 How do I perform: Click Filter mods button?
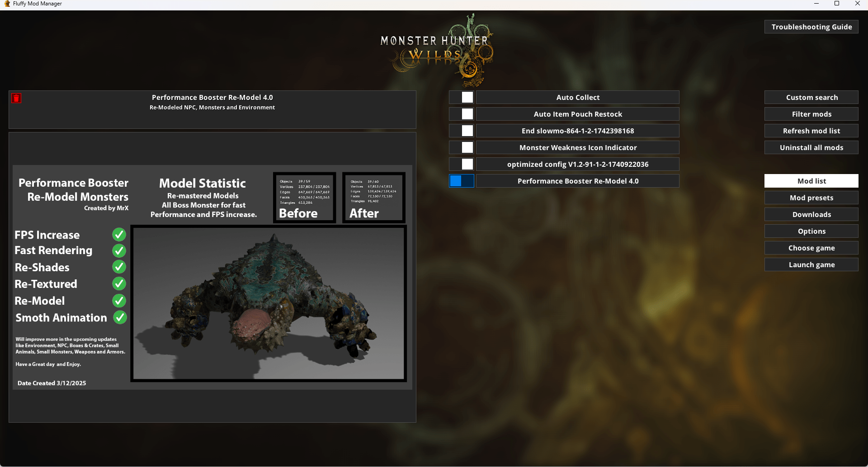pos(811,114)
